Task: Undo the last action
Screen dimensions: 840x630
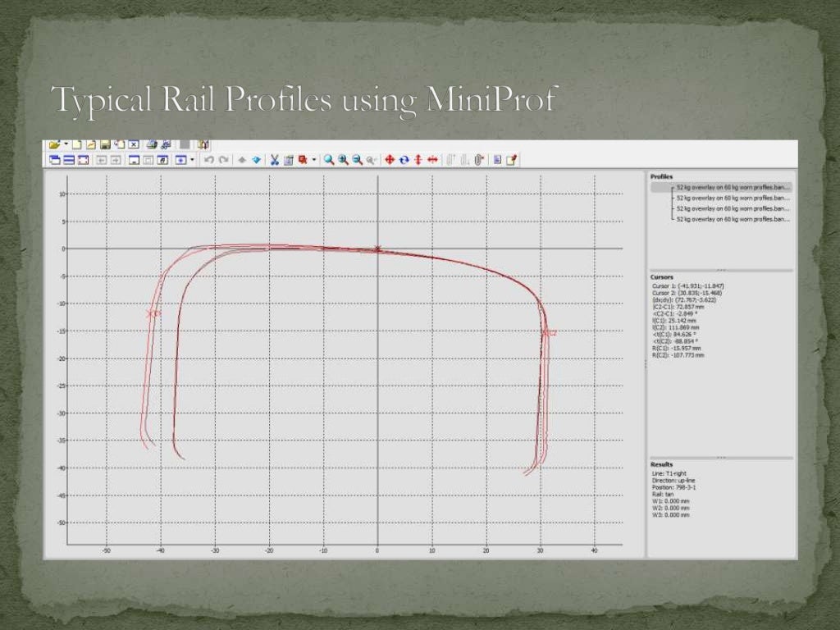Action: 209,160
